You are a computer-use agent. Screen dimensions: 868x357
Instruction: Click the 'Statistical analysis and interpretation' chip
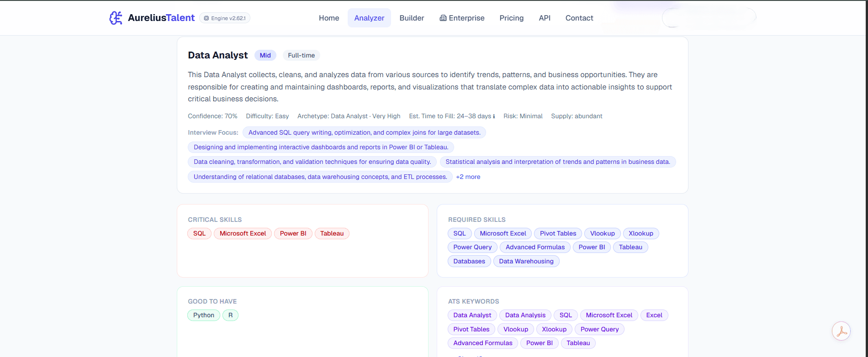pyautogui.click(x=558, y=162)
